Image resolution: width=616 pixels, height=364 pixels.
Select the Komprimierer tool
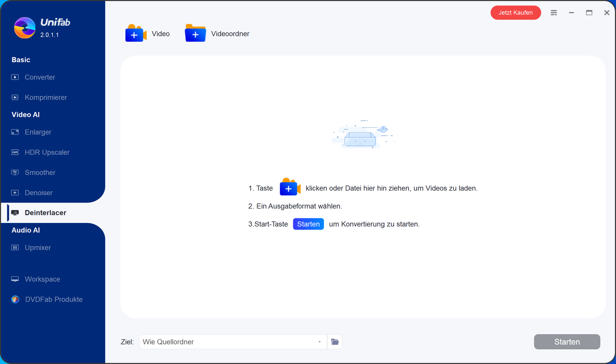[x=46, y=97]
